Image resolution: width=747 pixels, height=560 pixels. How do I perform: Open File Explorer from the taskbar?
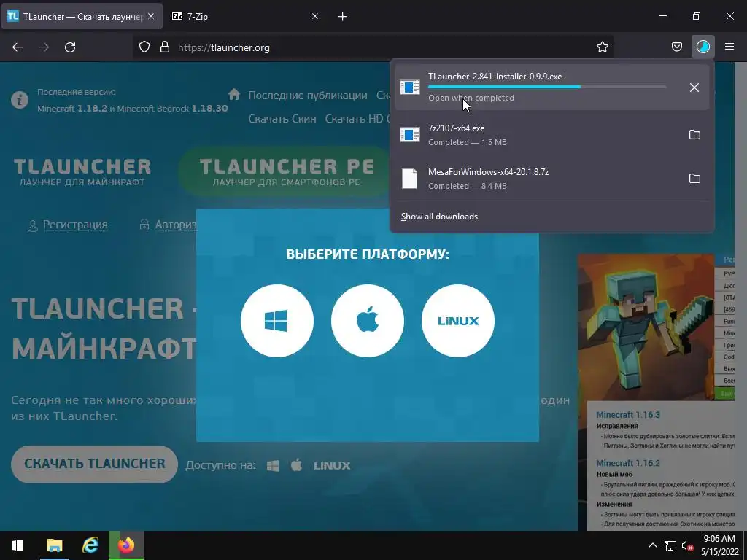(54, 545)
